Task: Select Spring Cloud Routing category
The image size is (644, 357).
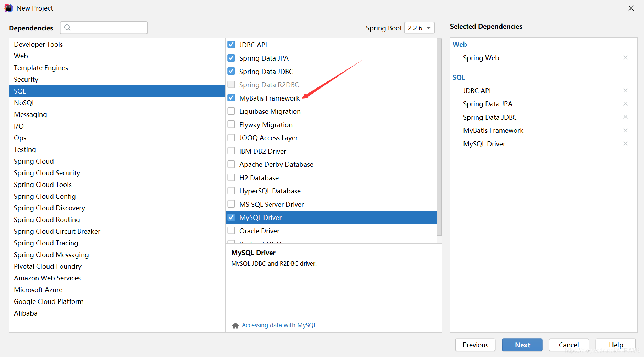Action: tap(117, 220)
